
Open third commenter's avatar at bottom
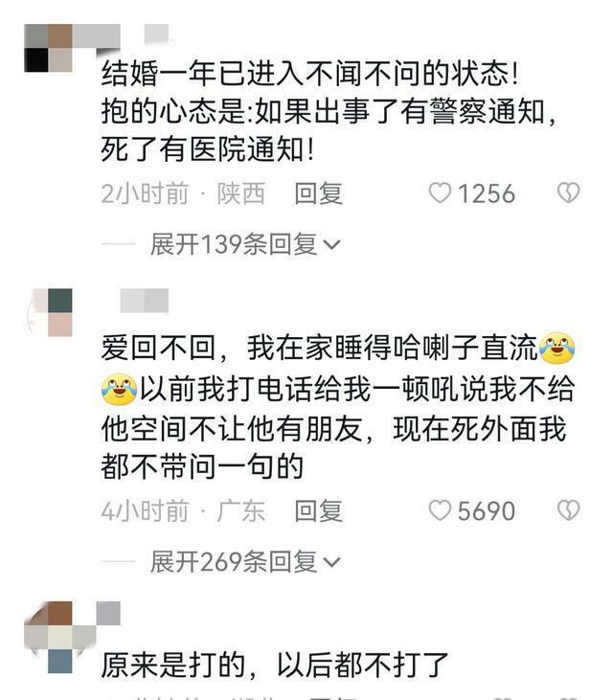(x=48, y=637)
